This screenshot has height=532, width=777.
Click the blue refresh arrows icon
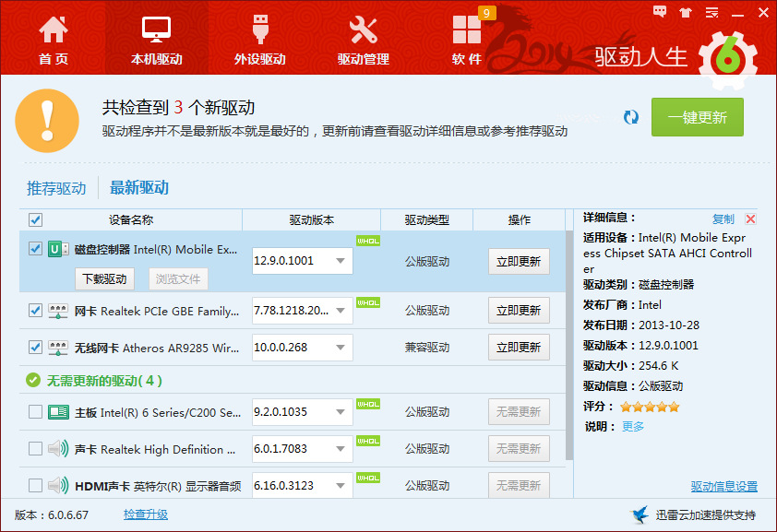click(x=631, y=117)
